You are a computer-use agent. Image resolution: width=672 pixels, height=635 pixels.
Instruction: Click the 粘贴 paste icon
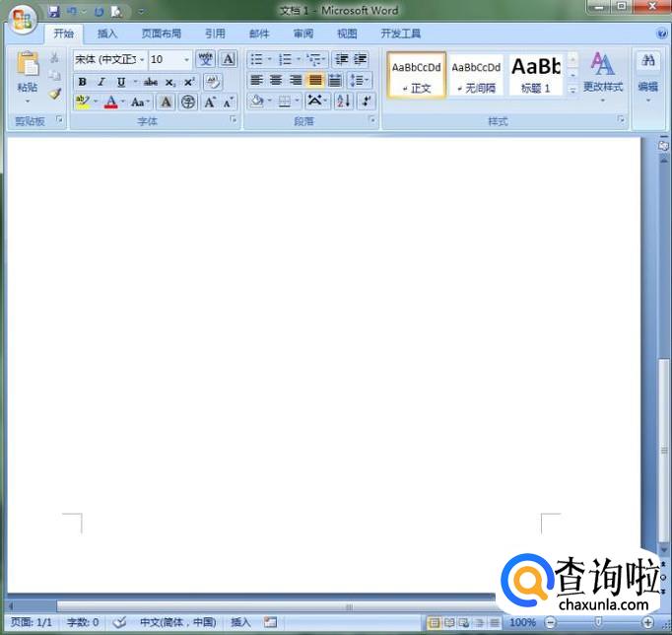[28, 64]
